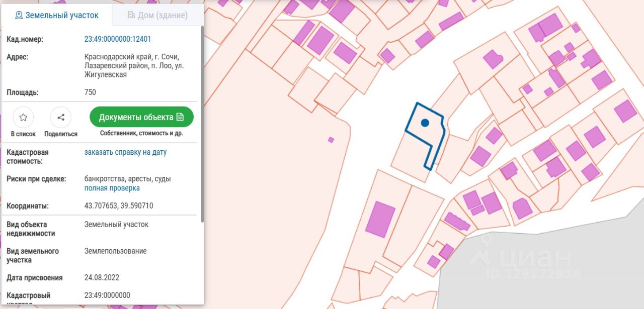Click 'заказать справку на дату' link

(125, 152)
